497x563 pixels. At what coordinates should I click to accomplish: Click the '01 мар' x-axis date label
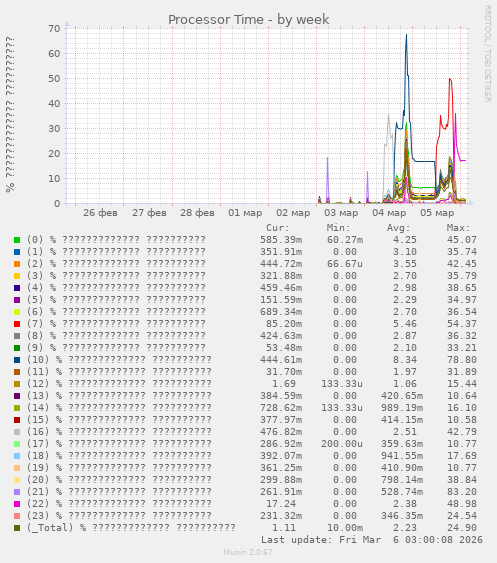click(x=245, y=213)
